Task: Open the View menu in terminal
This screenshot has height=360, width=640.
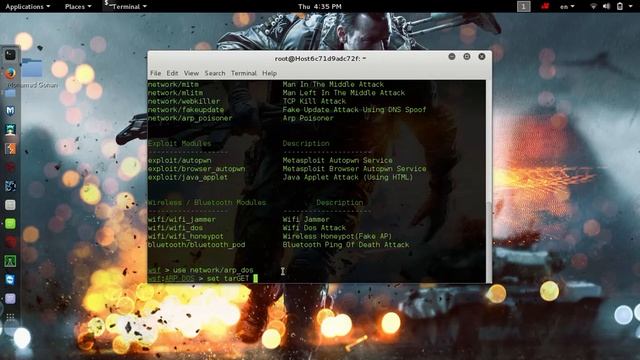Action: coord(191,73)
